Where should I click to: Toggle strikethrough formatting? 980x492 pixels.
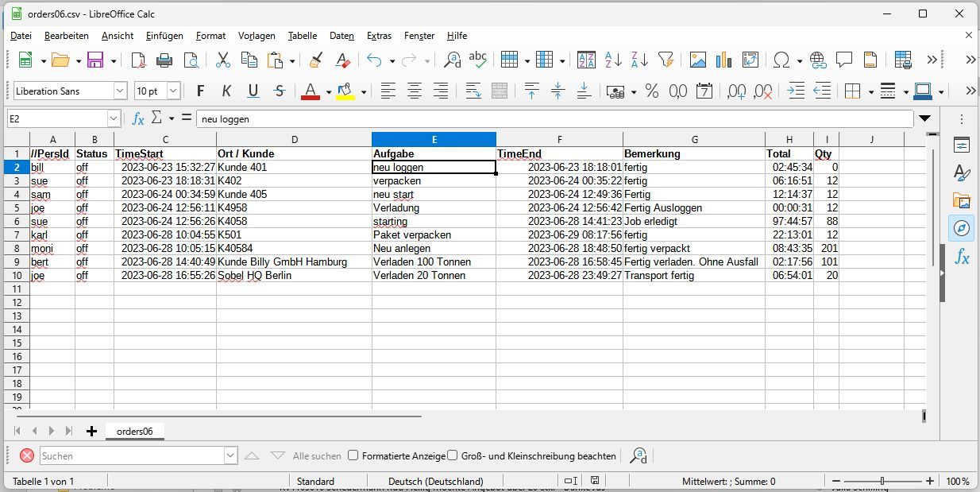pos(280,91)
